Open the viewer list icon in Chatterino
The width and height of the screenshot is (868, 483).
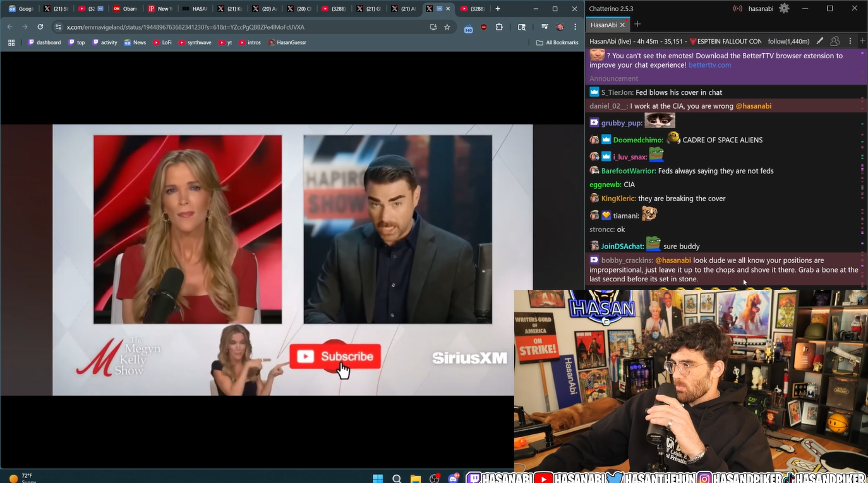(835, 41)
